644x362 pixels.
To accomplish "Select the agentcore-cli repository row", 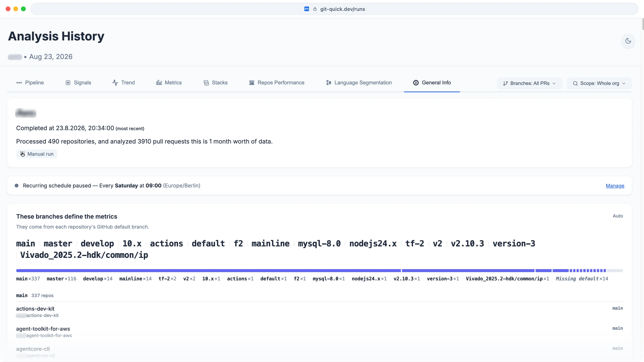I will [320, 352].
